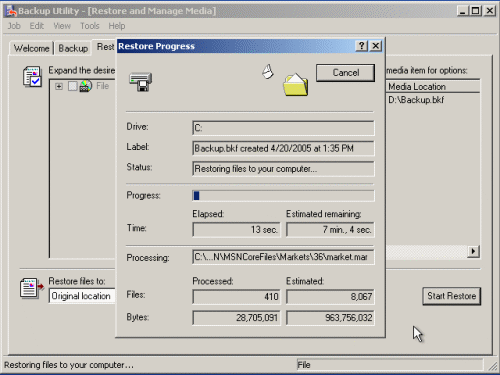The width and height of the screenshot is (500, 375).
Task: Click the Processed bytes value 28,705,091
Action: coord(236,318)
